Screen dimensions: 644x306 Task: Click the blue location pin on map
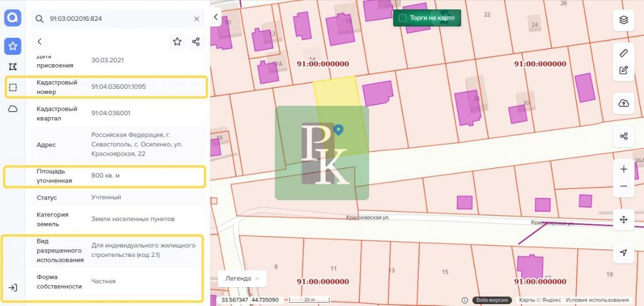tap(338, 130)
